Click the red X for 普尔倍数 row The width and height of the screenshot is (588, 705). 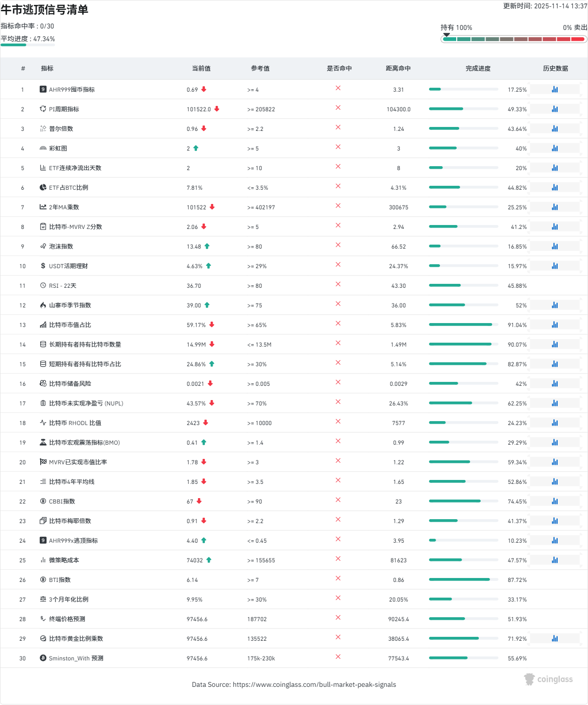pyautogui.click(x=338, y=127)
